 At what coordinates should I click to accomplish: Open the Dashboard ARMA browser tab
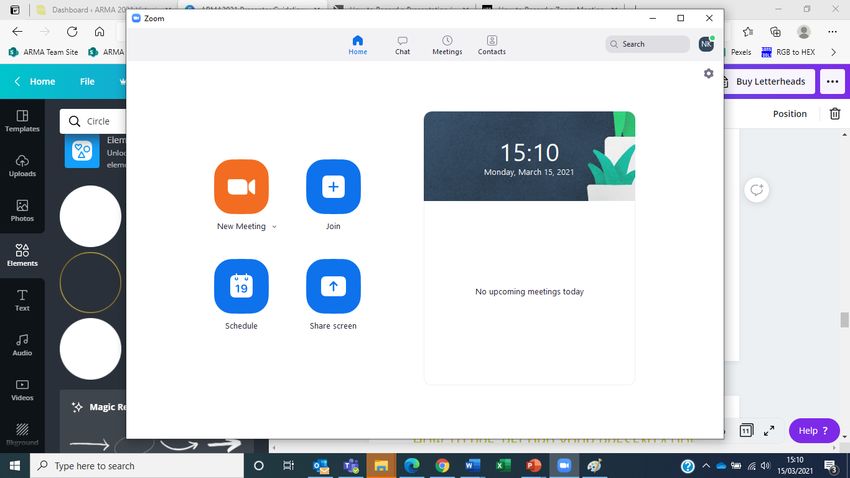pos(101,9)
